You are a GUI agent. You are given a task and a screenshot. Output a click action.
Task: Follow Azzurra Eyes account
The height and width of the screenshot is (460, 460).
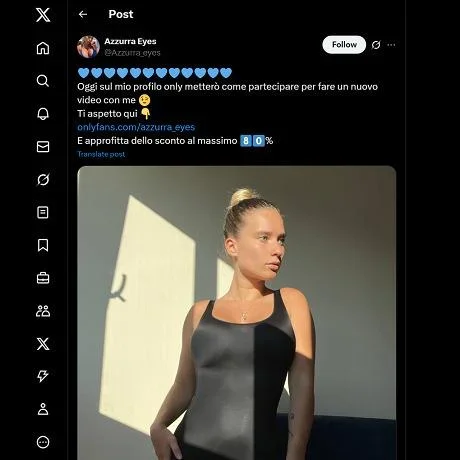[x=344, y=45]
